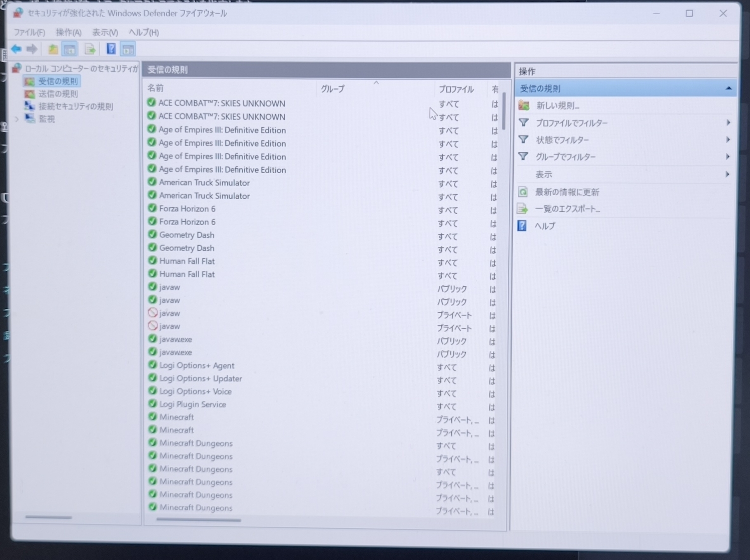Click the Up one level folder icon
This screenshot has height=560, width=750.
pyautogui.click(x=53, y=49)
